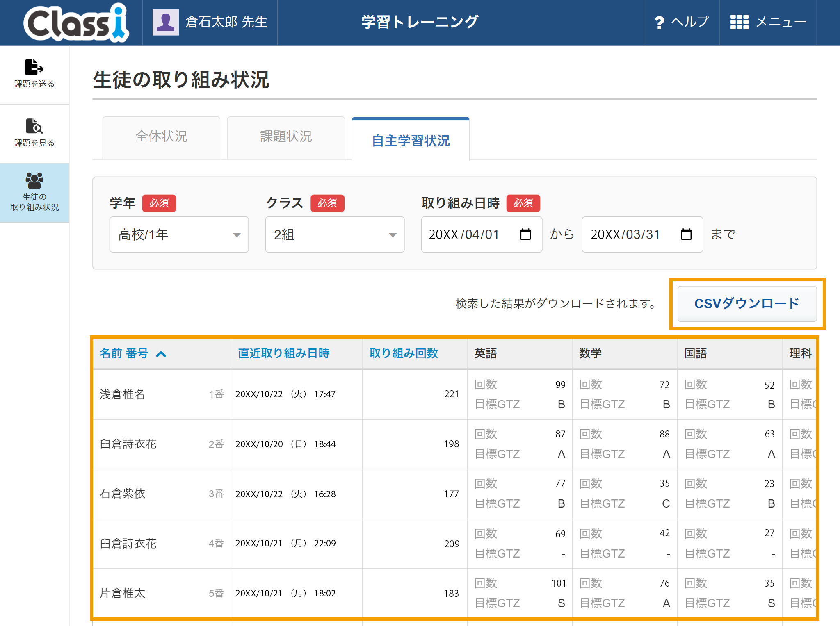This screenshot has width=840, height=626.
Task: Expand the クラス dropdown showing 2組
Action: pos(335,234)
